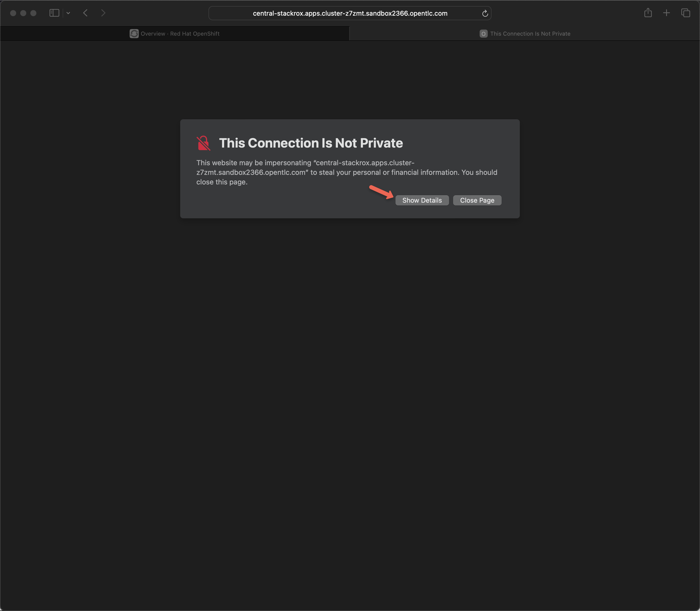Viewport: 700px width, 611px height.
Task: Click the OpenShift tab favicon
Action: (x=134, y=34)
